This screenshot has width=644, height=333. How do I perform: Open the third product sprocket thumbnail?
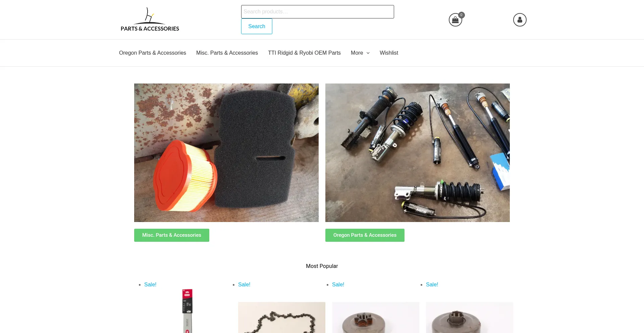tap(376, 317)
